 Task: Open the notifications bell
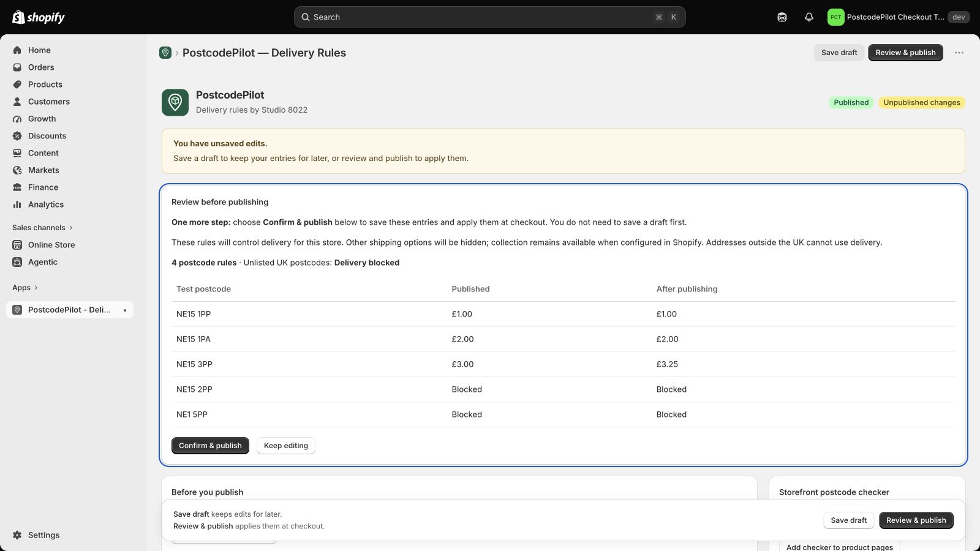click(x=809, y=17)
